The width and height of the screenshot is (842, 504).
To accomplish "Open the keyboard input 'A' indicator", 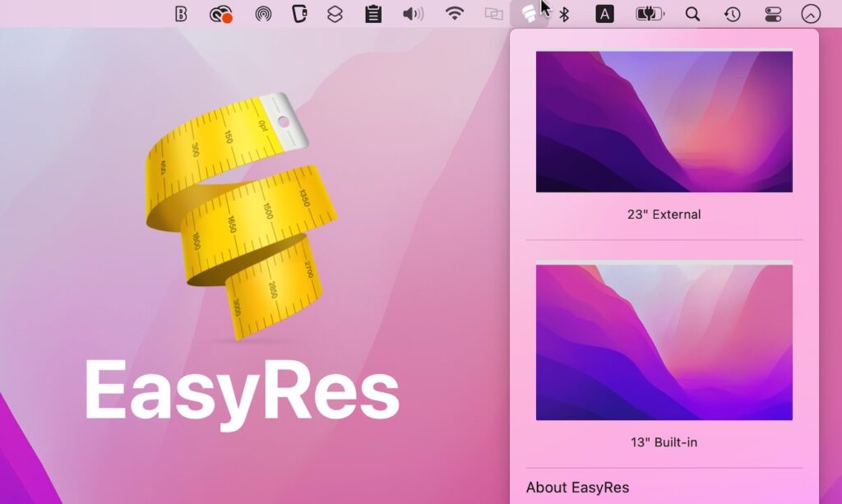I will click(604, 13).
